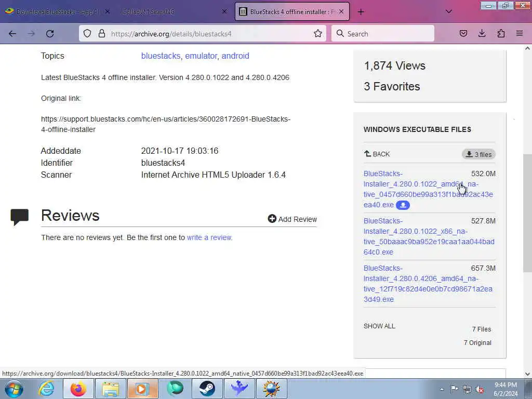Viewport: 532px width, 399px height.
Task: Select the Addeddate value 2021-10-17 19:03:16
Action: 179,151
